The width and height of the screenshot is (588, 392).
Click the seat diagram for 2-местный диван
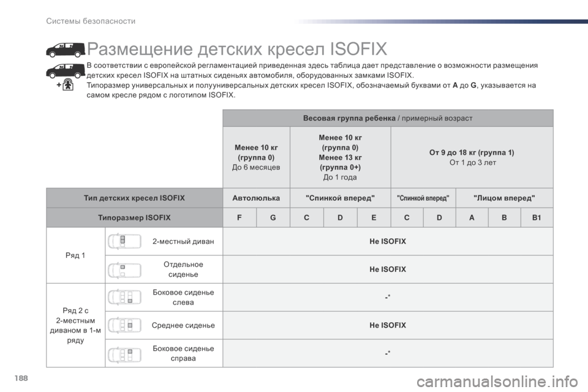[124, 241]
